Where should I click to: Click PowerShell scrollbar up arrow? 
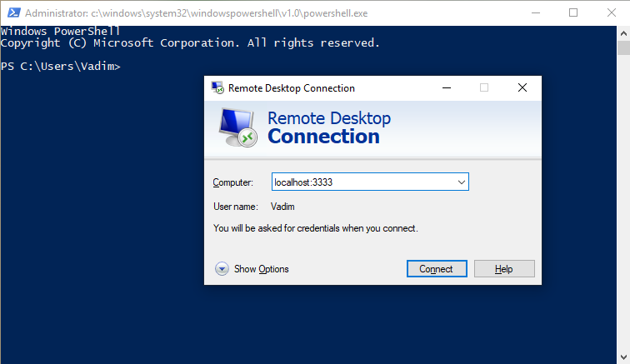(623, 33)
